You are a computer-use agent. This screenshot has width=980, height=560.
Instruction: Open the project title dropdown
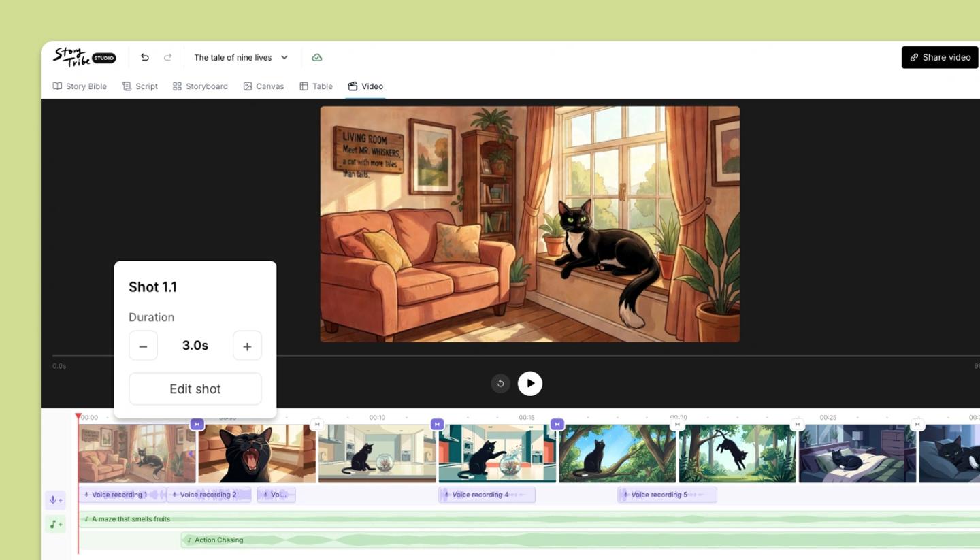pos(241,58)
